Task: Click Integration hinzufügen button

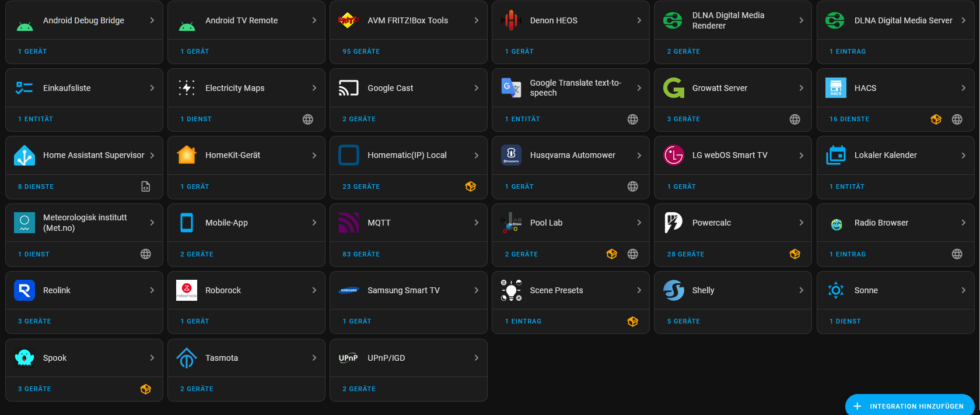Action: 910,406
